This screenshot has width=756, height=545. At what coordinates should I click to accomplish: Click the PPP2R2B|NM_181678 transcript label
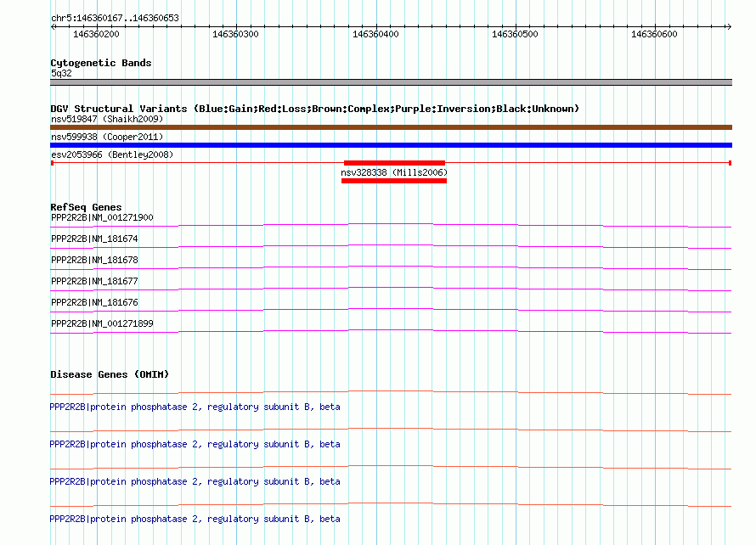(94, 260)
